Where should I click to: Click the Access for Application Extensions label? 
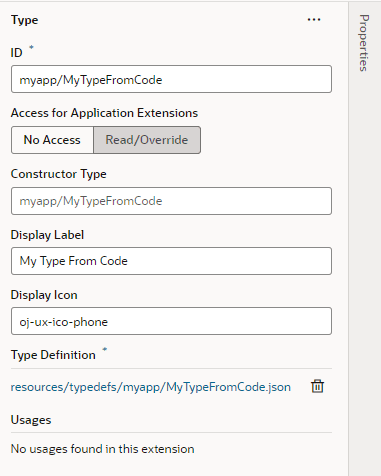point(104,113)
